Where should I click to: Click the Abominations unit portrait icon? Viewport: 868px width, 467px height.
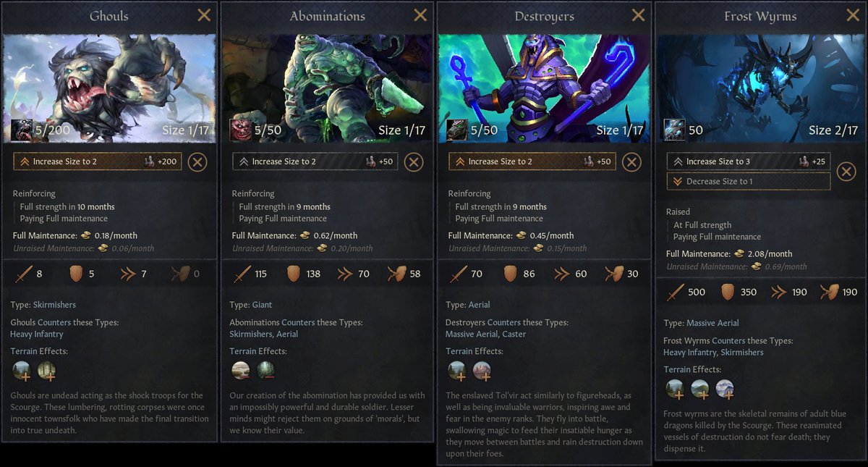click(x=240, y=130)
